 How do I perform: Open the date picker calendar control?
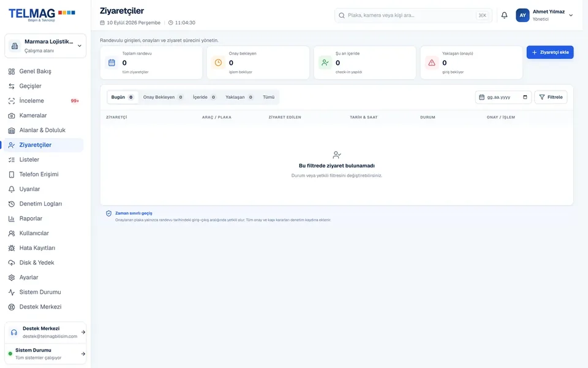pyautogui.click(x=525, y=98)
